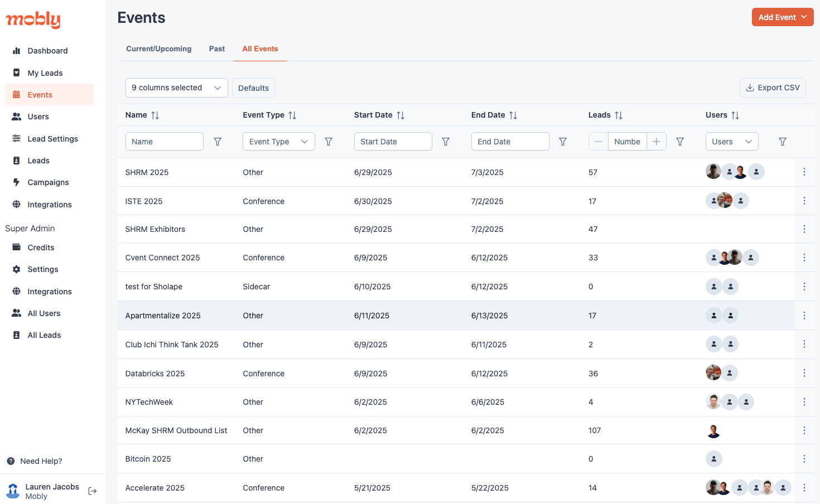The height and width of the screenshot is (504, 820).
Task: Click the Mobly logo
Action: point(33,20)
